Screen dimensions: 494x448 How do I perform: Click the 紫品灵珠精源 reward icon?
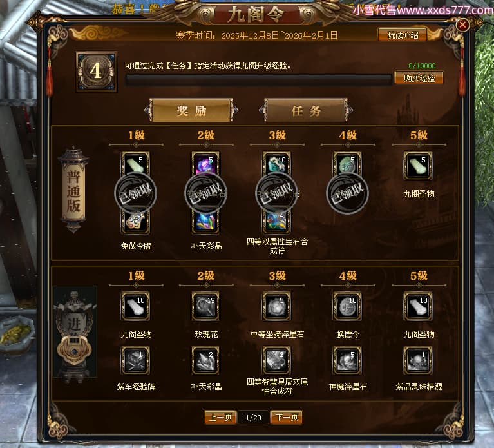[x=419, y=360]
